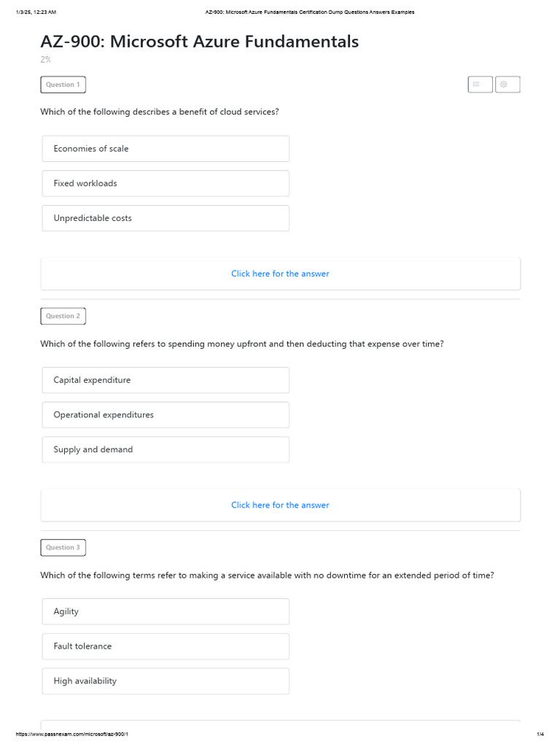The height and width of the screenshot is (747, 560).
Task: Pick the 'High availability' answer
Action: point(166,681)
